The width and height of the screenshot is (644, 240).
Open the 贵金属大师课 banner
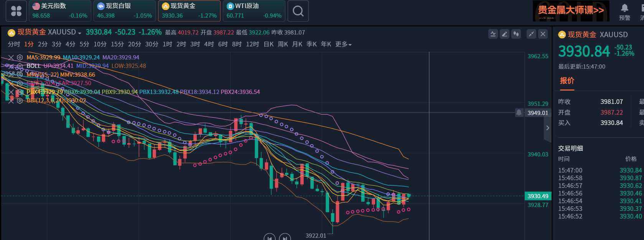tap(571, 11)
